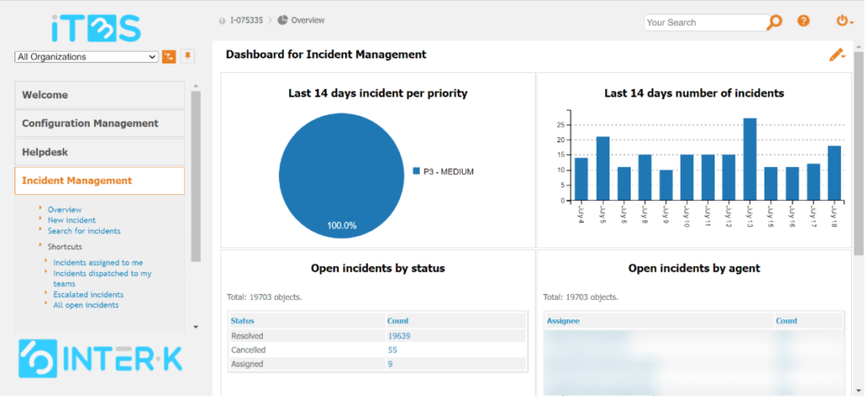This screenshot has height=399, width=868.
Task: Click the organization hierarchy icon
Action: pos(170,57)
